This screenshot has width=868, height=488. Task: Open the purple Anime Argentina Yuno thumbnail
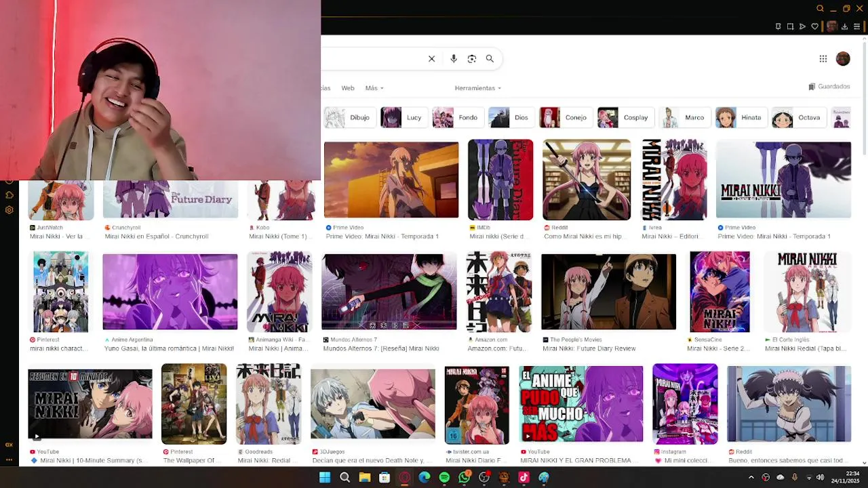click(x=170, y=292)
